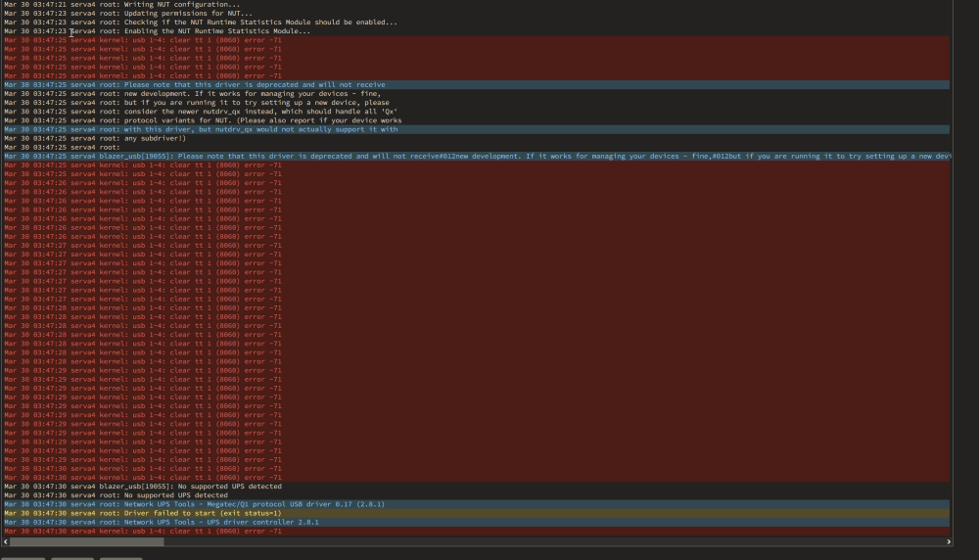Viewport: 979px width, 560px height.
Task: Select the 'Enabling the NUT Runtime Statistics Module...' line
Action: tap(476, 31)
